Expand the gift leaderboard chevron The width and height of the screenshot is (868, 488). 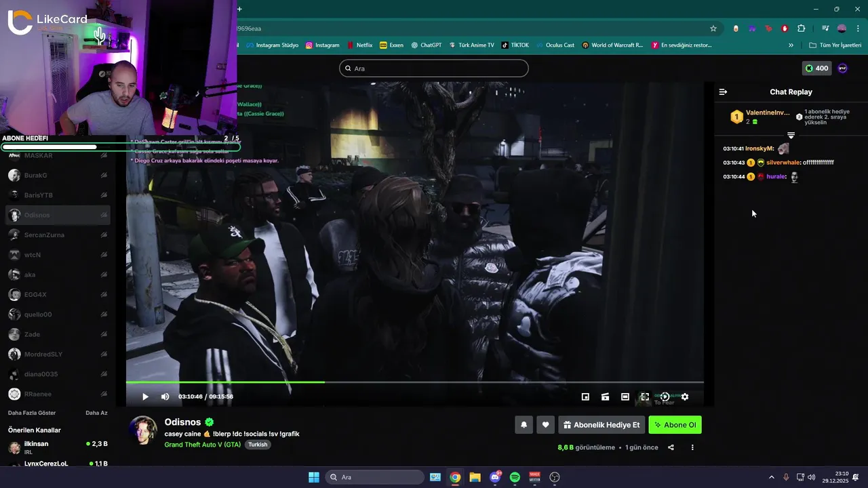point(791,136)
